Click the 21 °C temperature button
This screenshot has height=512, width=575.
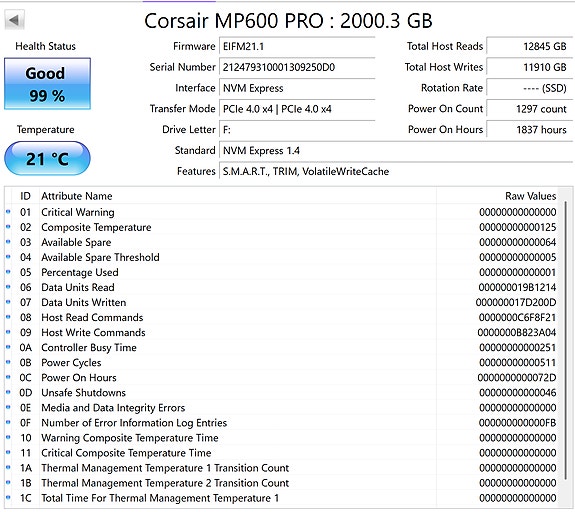(47, 158)
